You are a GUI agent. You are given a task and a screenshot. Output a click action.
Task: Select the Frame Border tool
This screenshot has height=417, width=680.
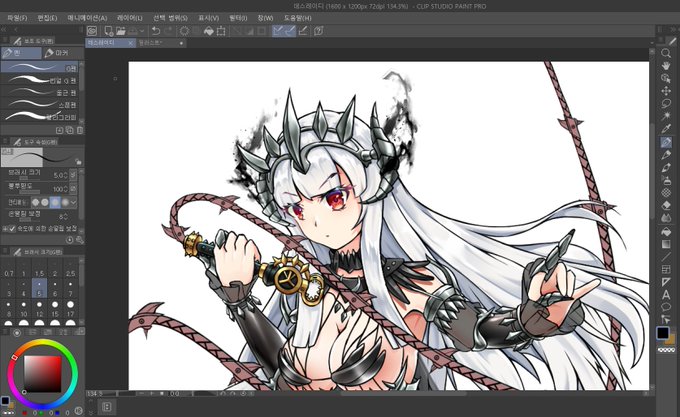[x=666, y=269]
